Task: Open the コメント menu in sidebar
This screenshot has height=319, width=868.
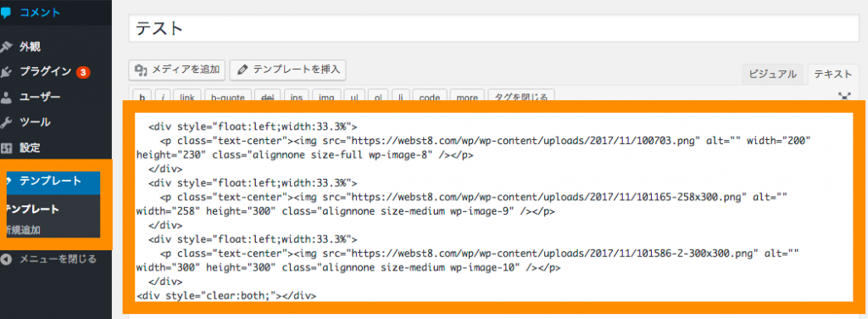Action: click(x=40, y=13)
